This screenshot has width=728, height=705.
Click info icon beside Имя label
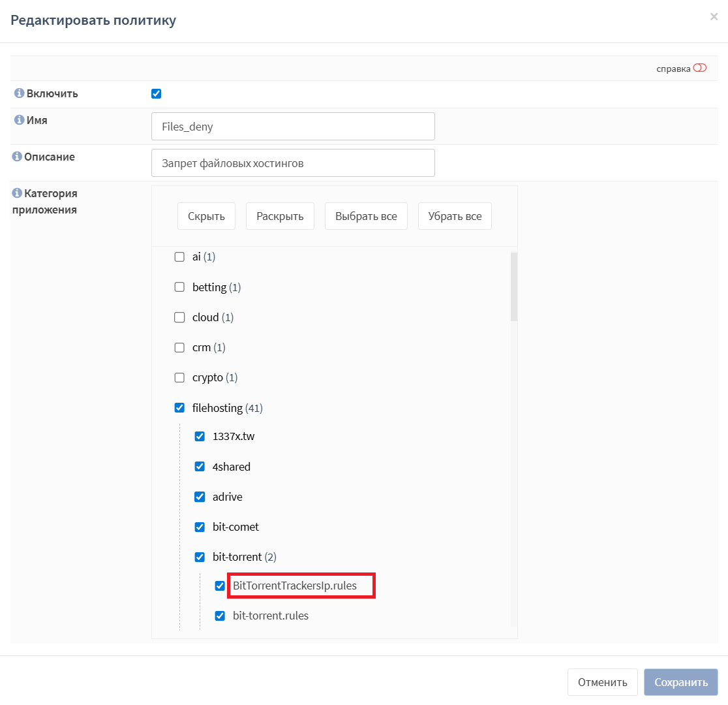pyautogui.click(x=19, y=121)
